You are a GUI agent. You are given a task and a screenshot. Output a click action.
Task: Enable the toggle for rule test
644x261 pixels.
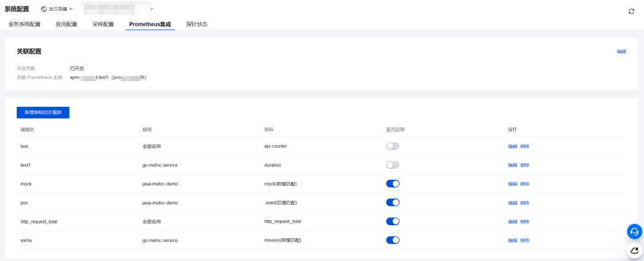[392, 146]
